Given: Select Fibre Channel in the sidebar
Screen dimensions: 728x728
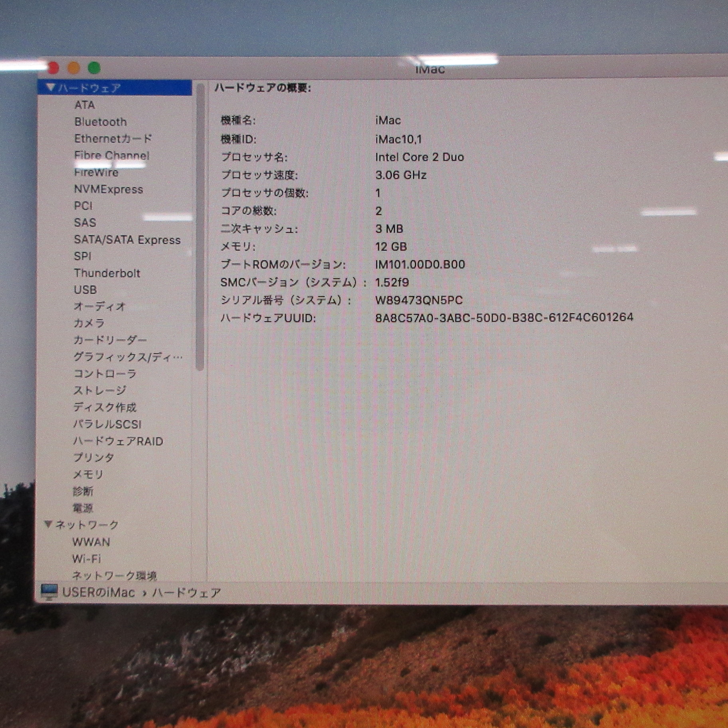Looking at the screenshot, I should (112, 155).
